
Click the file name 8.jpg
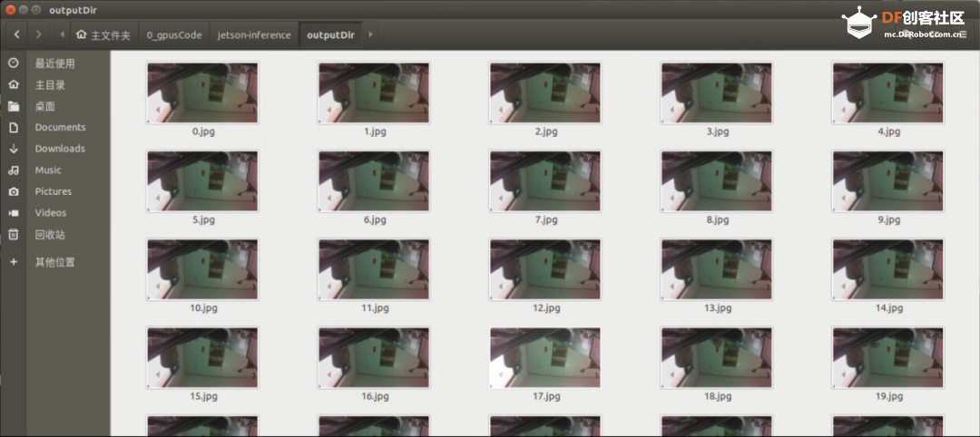718,219
